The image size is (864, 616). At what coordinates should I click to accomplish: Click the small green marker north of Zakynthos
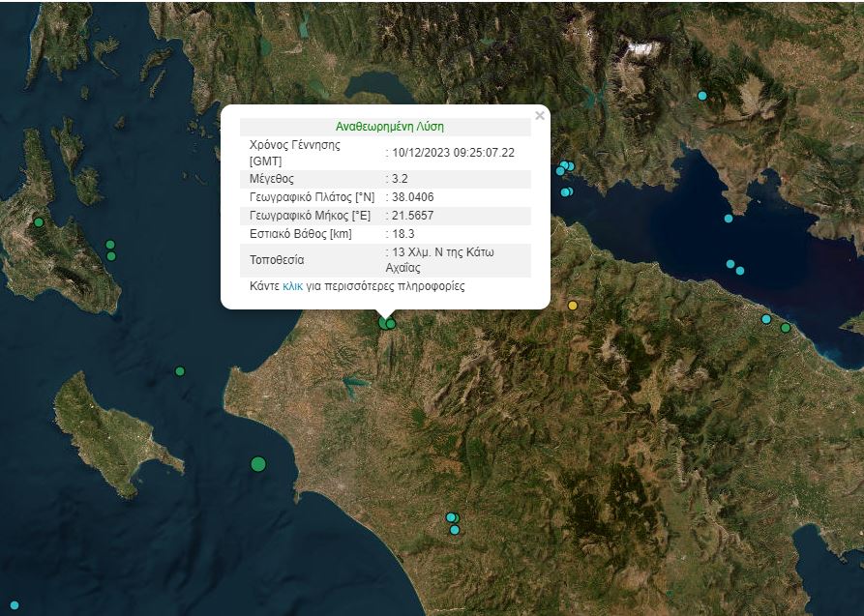click(179, 371)
